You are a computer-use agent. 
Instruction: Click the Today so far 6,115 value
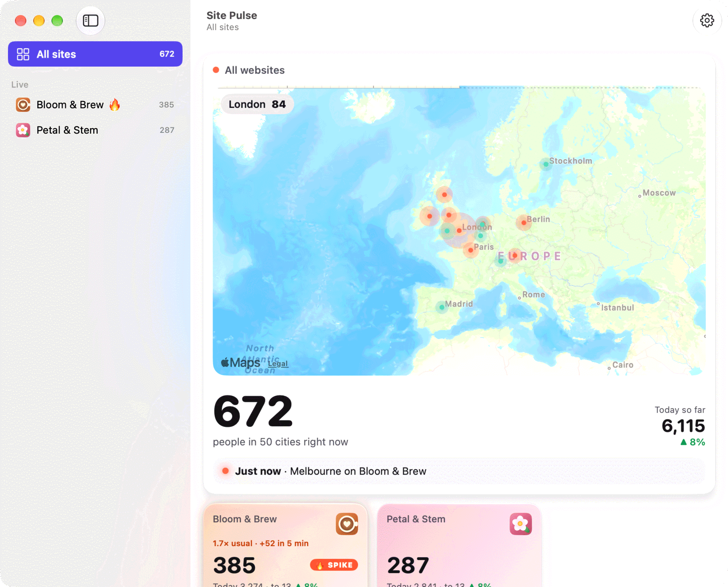coord(683,426)
